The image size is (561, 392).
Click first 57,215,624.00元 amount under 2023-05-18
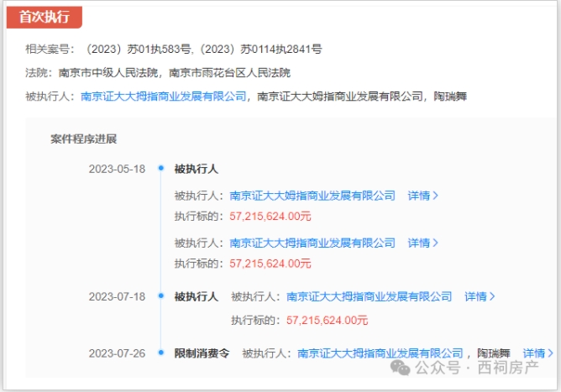pyautogui.click(x=270, y=217)
